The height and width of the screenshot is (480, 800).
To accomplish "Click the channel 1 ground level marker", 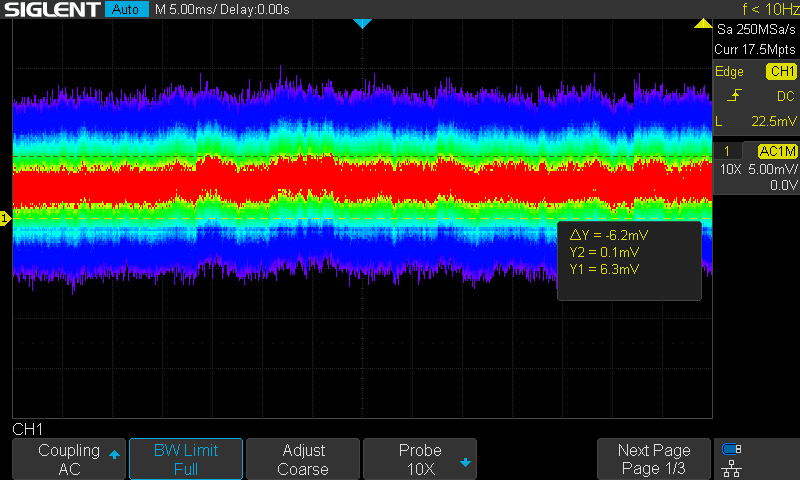I will [5, 219].
